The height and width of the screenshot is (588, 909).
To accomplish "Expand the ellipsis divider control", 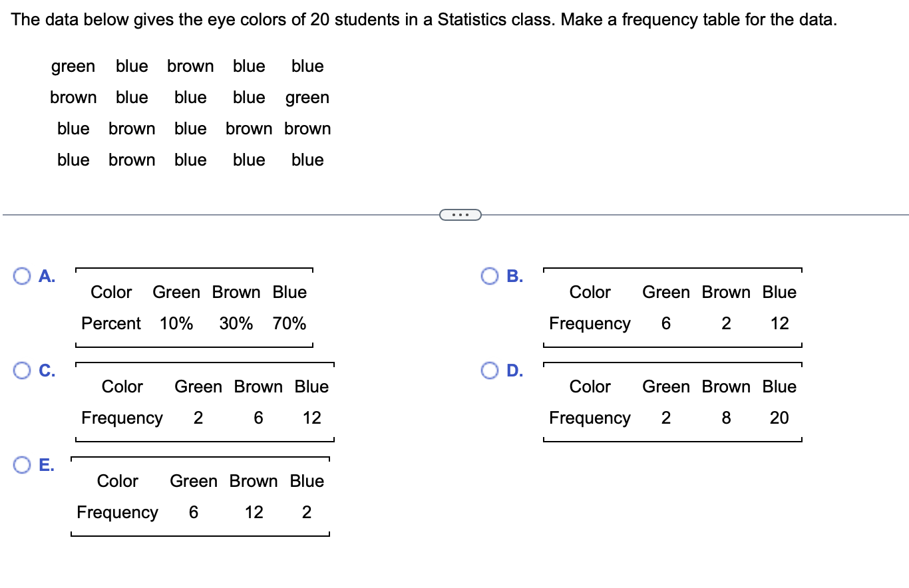I will 460,214.
